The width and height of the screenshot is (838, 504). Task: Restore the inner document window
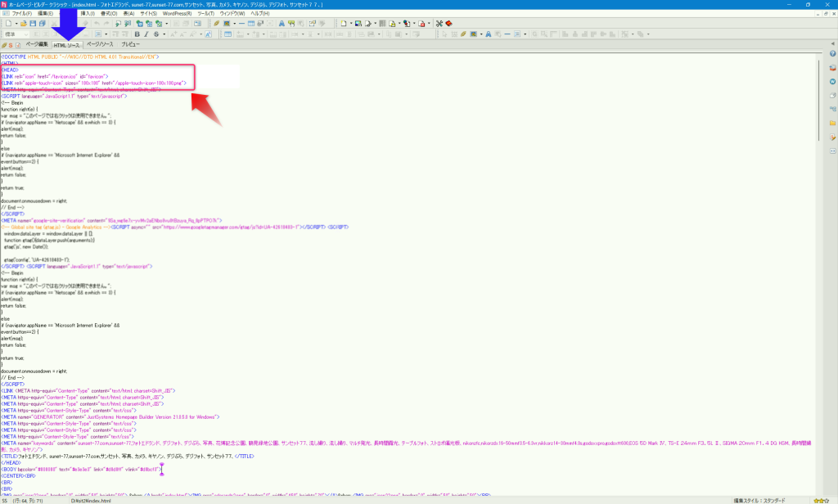click(826, 13)
